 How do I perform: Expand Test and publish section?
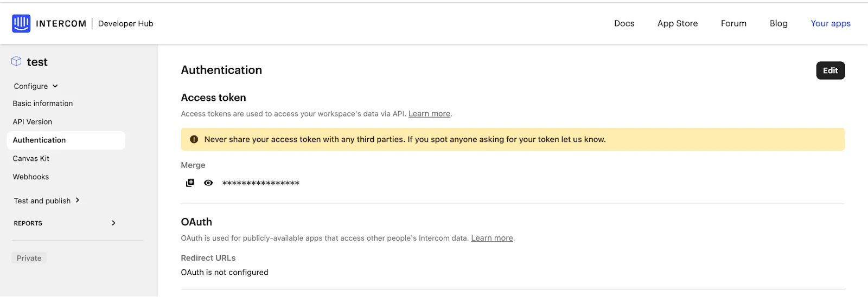coord(47,201)
